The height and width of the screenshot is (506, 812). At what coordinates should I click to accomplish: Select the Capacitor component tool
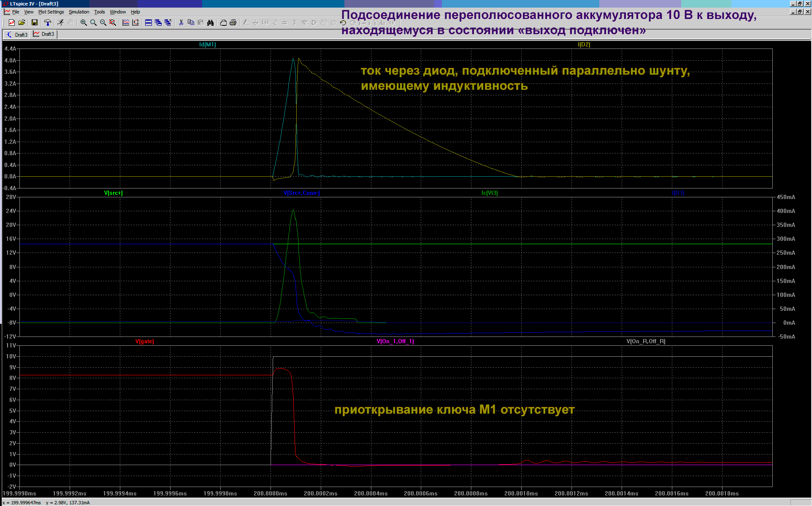coord(285,22)
